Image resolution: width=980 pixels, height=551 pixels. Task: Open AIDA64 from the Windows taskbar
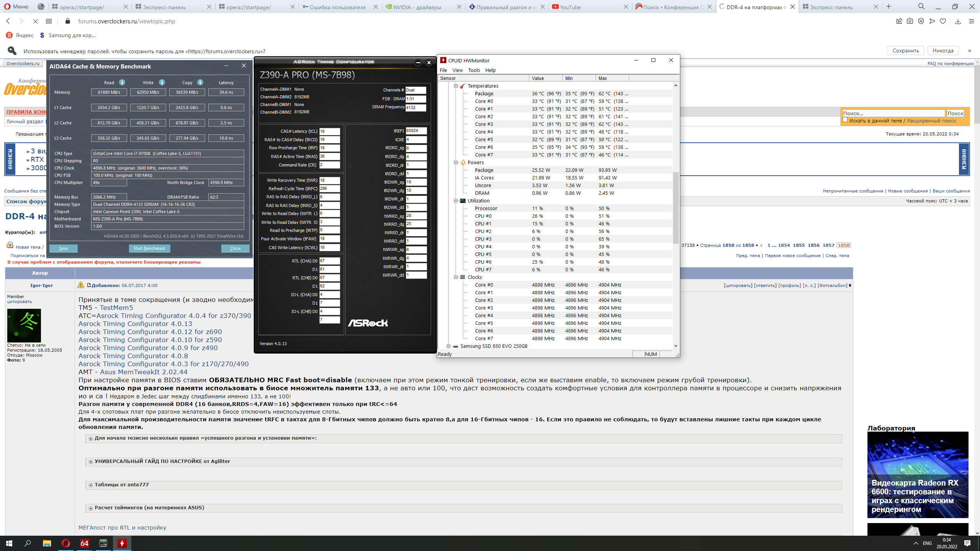(x=85, y=543)
